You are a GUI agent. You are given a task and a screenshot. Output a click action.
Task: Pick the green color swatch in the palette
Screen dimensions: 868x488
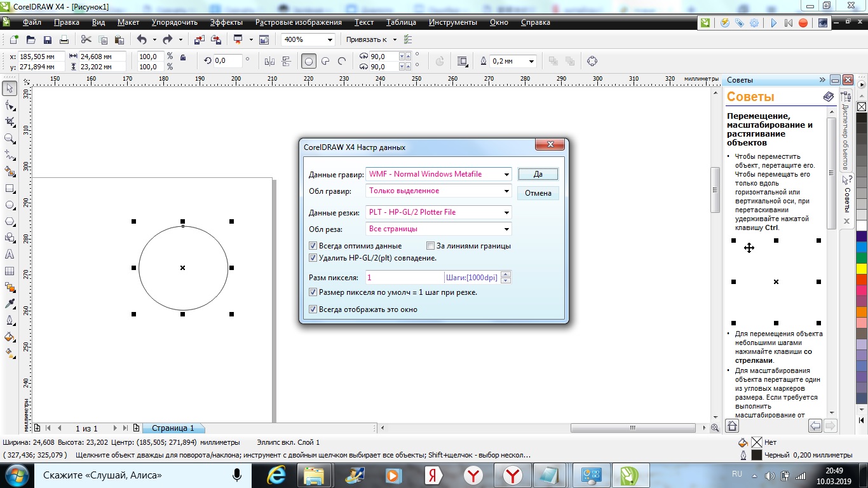coord(862,257)
